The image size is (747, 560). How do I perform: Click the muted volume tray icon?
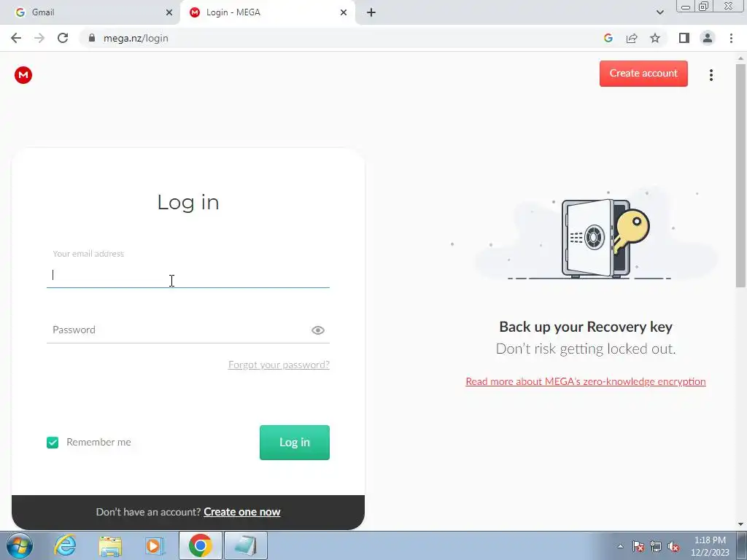pos(673,546)
